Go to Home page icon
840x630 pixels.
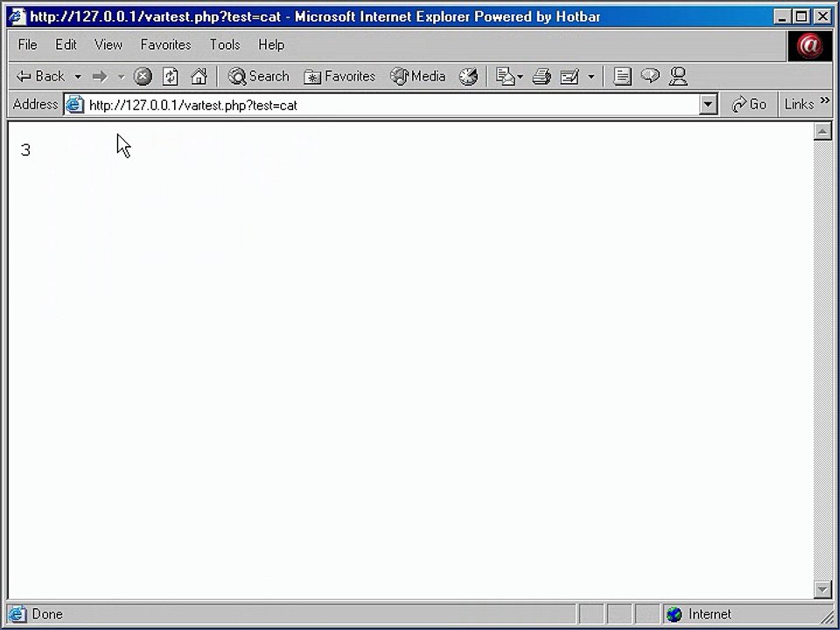199,77
